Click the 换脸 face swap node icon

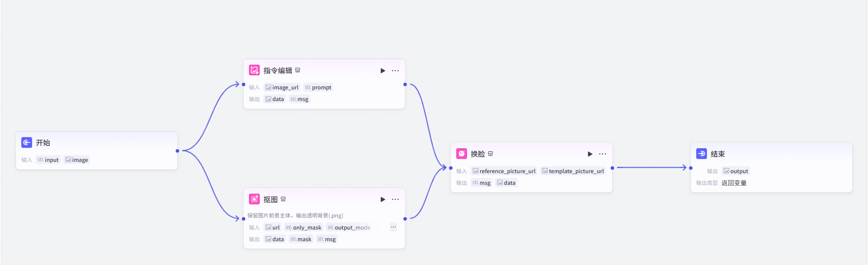[x=461, y=154]
